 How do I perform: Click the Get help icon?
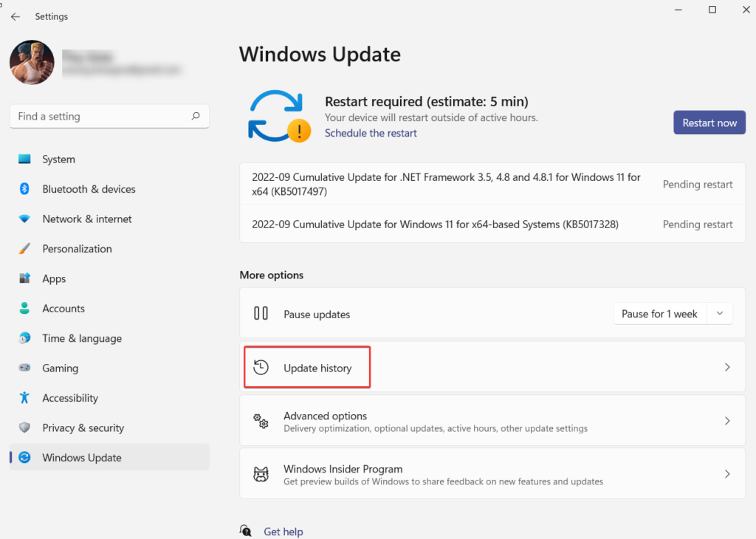[246, 530]
